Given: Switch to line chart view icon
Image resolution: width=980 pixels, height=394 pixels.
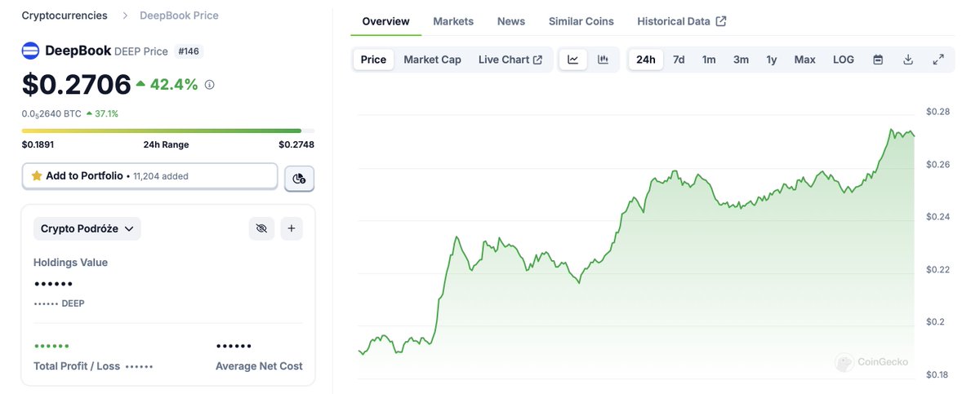Looking at the screenshot, I should (x=573, y=60).
